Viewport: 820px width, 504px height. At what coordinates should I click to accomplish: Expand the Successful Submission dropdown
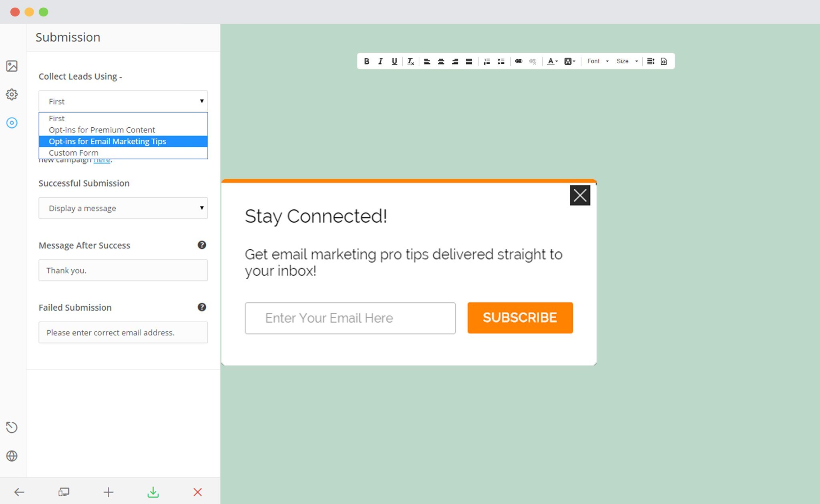tap(123, 208)
